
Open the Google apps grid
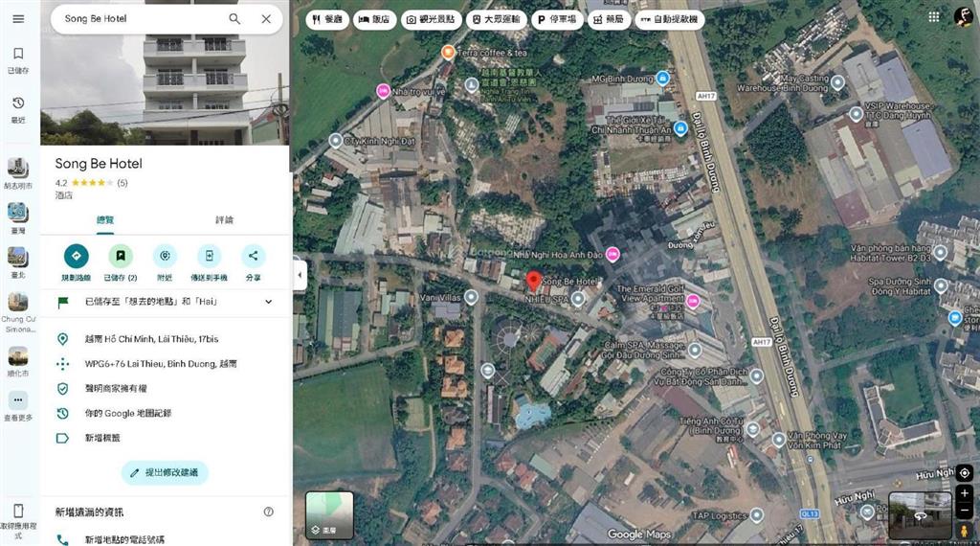tap(934, 17)
